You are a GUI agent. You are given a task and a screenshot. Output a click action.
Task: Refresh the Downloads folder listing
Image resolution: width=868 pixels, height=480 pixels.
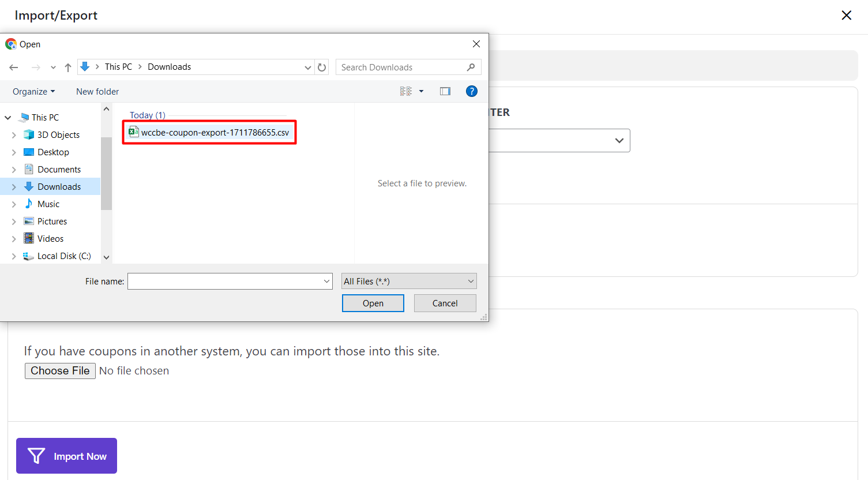tap(322, 67)
